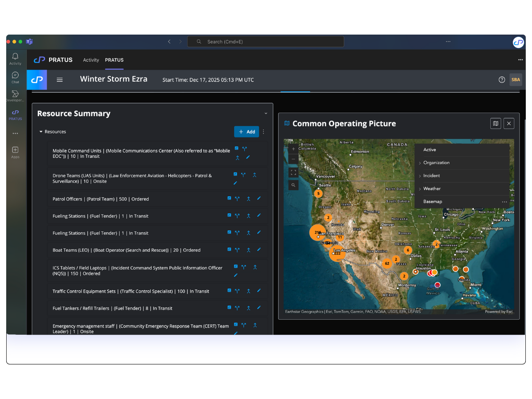This screenshot has height=399, width=532.
Task: Click the Add button to add a resource
Action: 246,132
